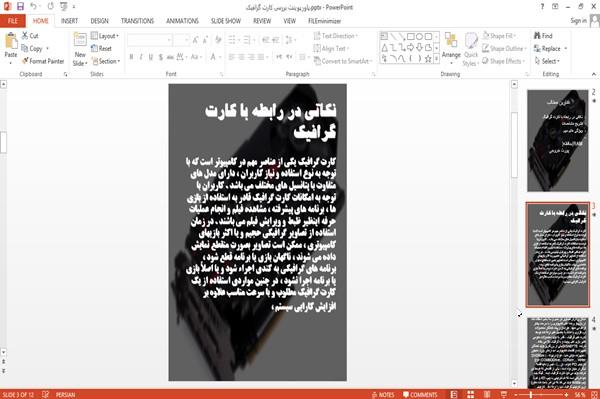Switch to Reading View icon
This screenshot has height=399, width=600.
[x=487, y=394]
